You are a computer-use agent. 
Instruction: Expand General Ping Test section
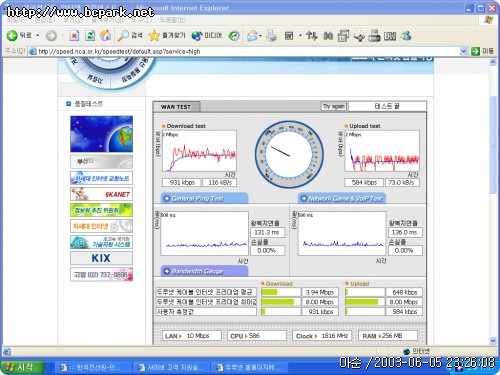204,199
